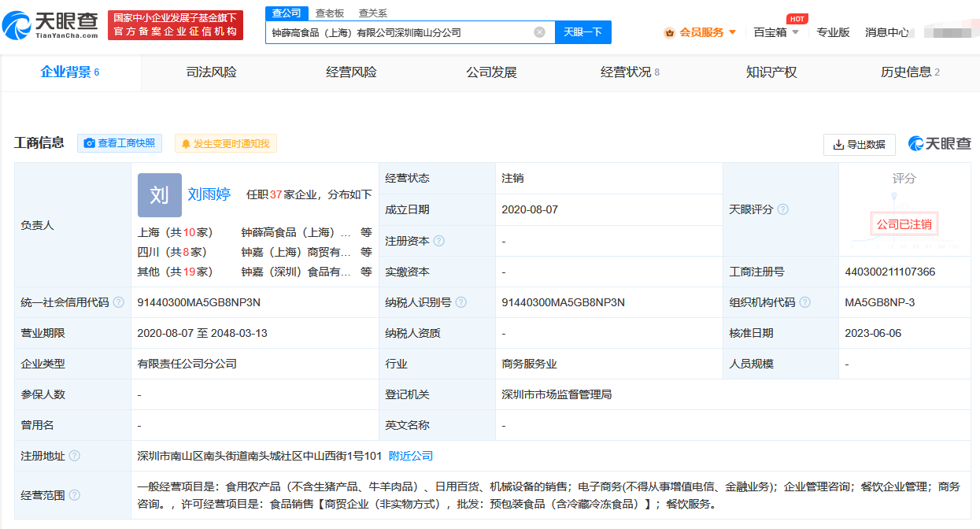The height and width of the screenshot is (529, 980).
Task: Expand the 百宝箱 dropdown arrow
Action: pyautogui.click(x=795, y=32)
